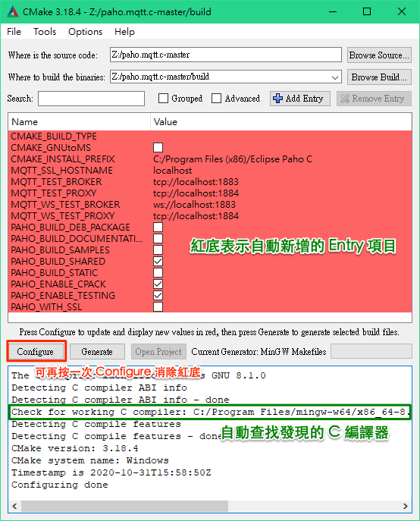Enable the CMAKE_GNUtoMS checkbox
The height and width of the screenshot is (521, 420).
click(x=158, y=148)
